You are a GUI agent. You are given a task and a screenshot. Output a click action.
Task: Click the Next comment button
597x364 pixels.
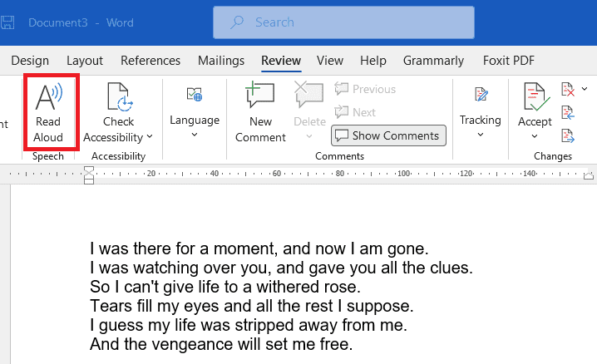(355, 112)
